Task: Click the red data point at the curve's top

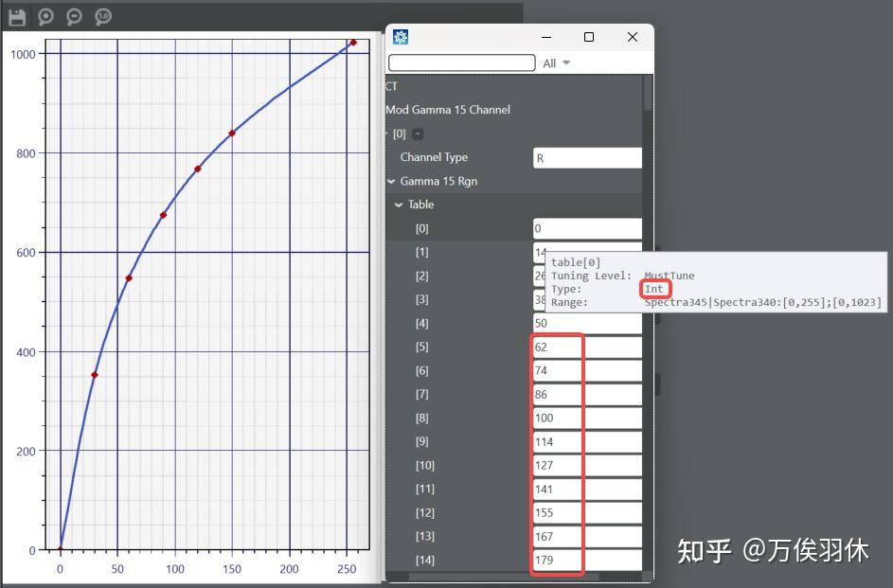Action: 351,43
